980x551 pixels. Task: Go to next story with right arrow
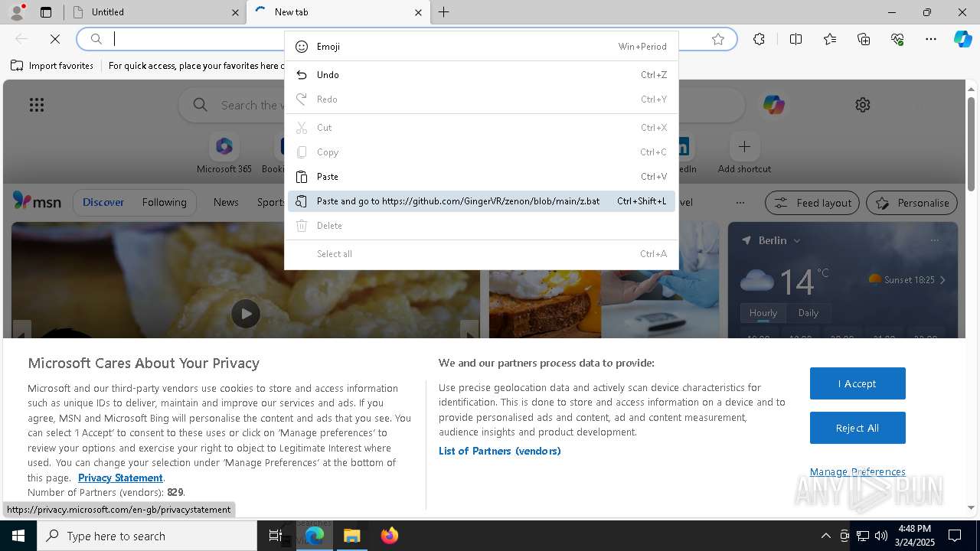469,330
